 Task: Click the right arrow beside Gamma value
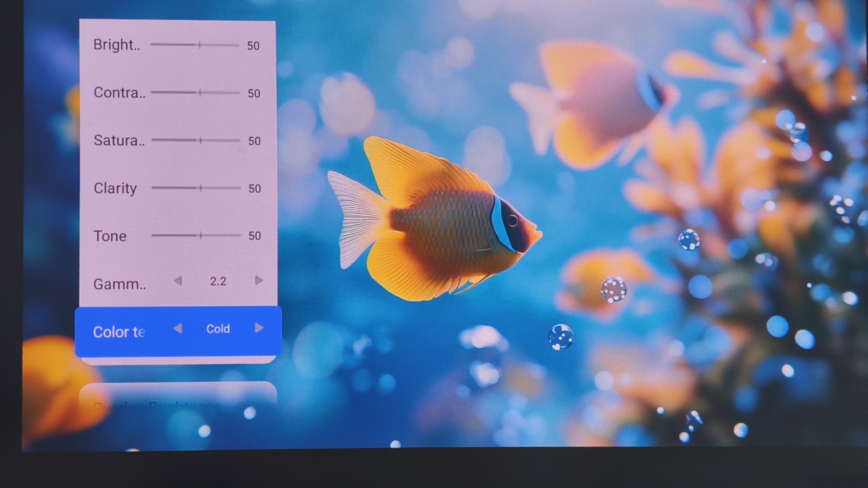point(259,281)
